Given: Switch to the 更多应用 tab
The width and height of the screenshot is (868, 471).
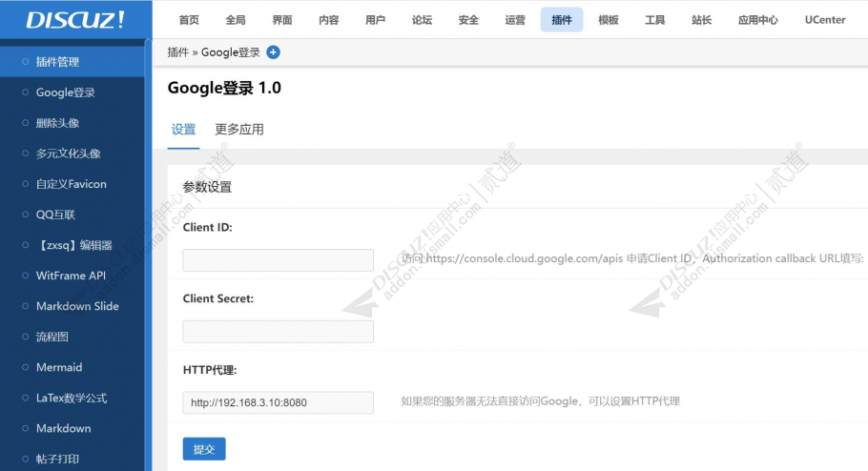Looking at the screenshot, I should (239, 130).
